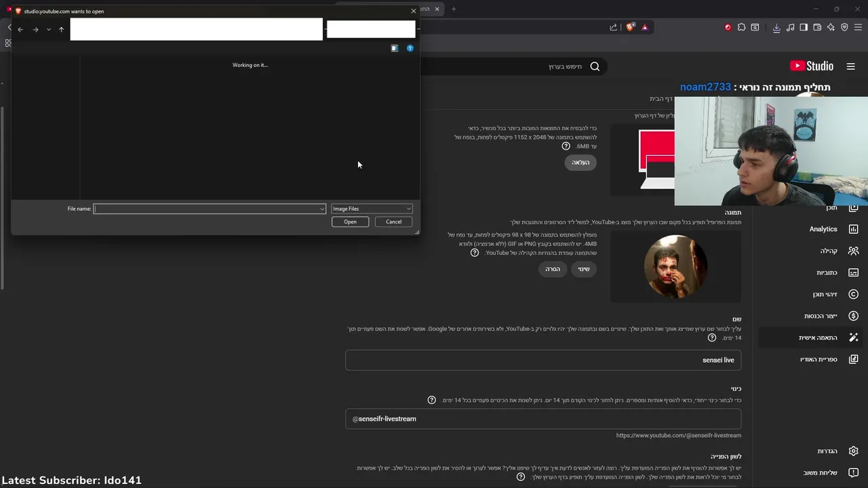Screen dimensions: 868x488
Task: Click the YouTube Studio logo
Action: pos(812,66)
